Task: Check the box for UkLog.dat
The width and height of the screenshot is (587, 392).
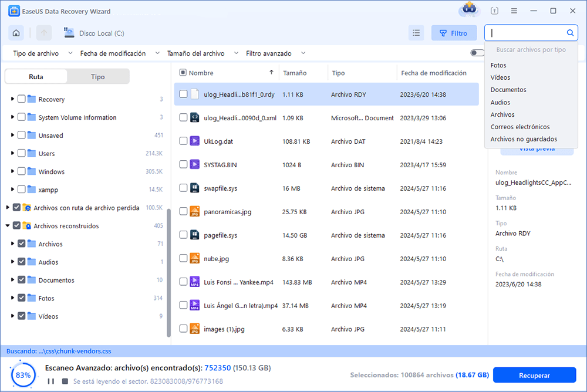Action: 183,141
